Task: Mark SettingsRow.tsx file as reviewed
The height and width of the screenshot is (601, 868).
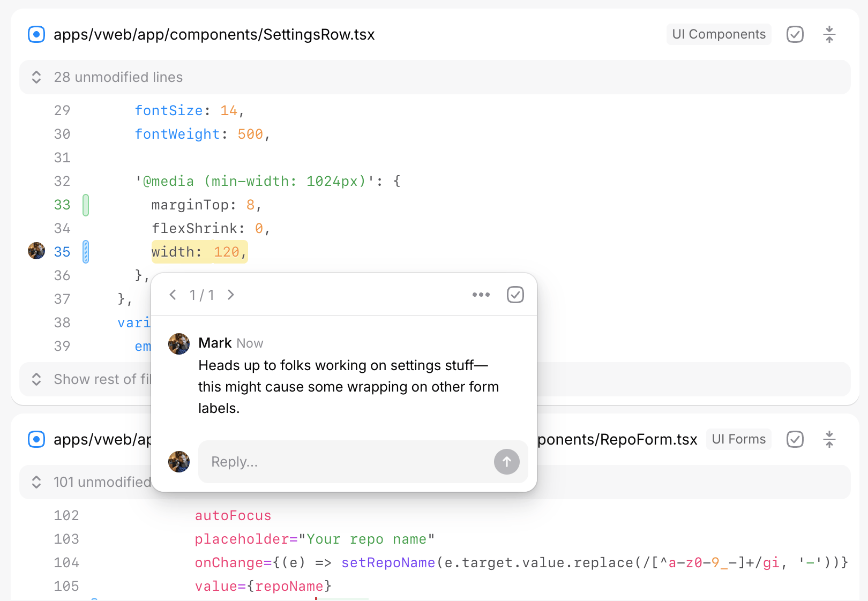Action: point(795,34)
